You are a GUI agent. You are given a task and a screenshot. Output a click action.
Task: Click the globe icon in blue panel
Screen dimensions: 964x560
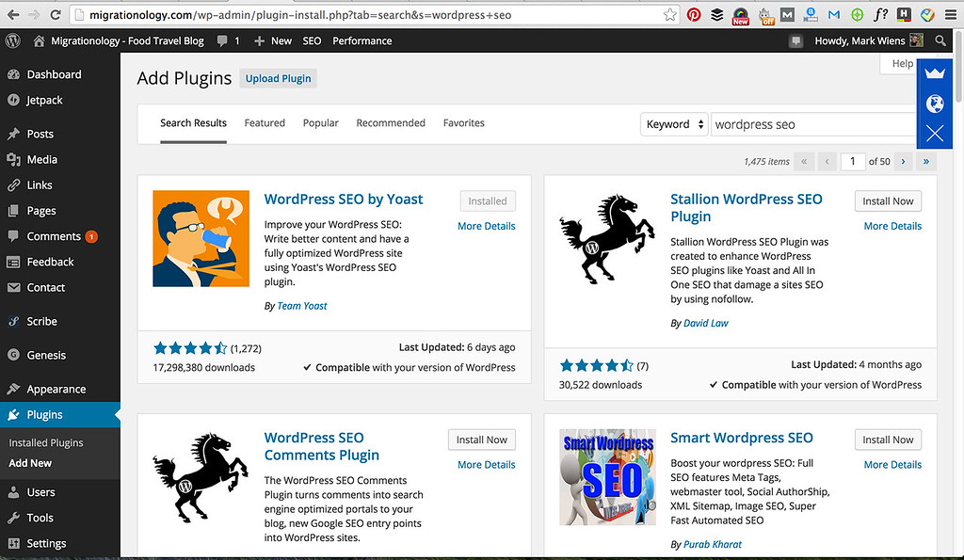[x=935, y=104]
